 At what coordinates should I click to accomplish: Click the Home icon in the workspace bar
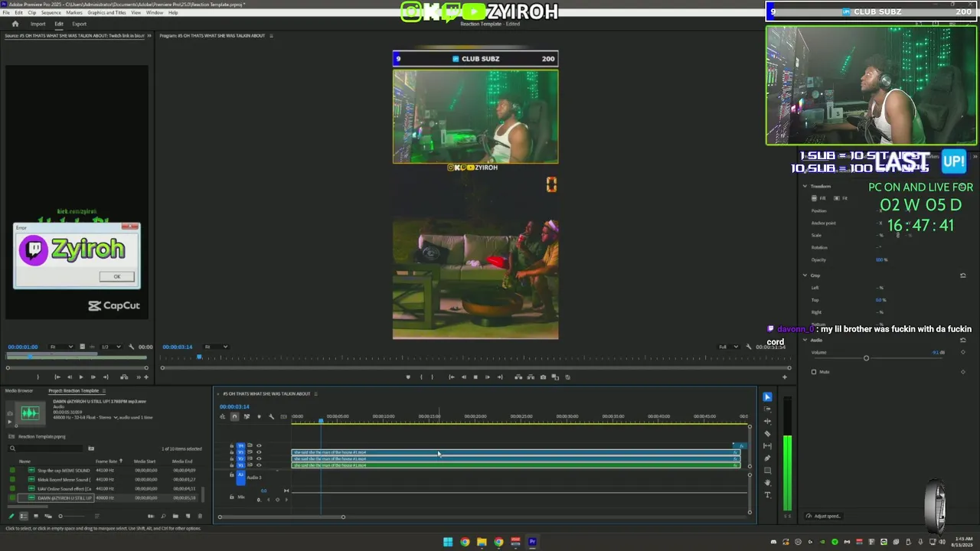click(15, 24)
